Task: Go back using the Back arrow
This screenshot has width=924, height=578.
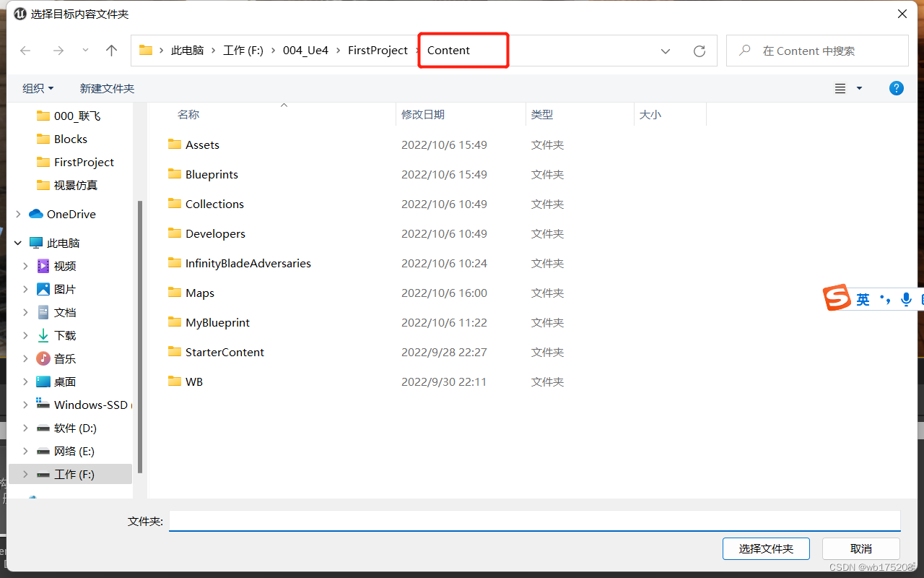Action: (x=25, y=51)
